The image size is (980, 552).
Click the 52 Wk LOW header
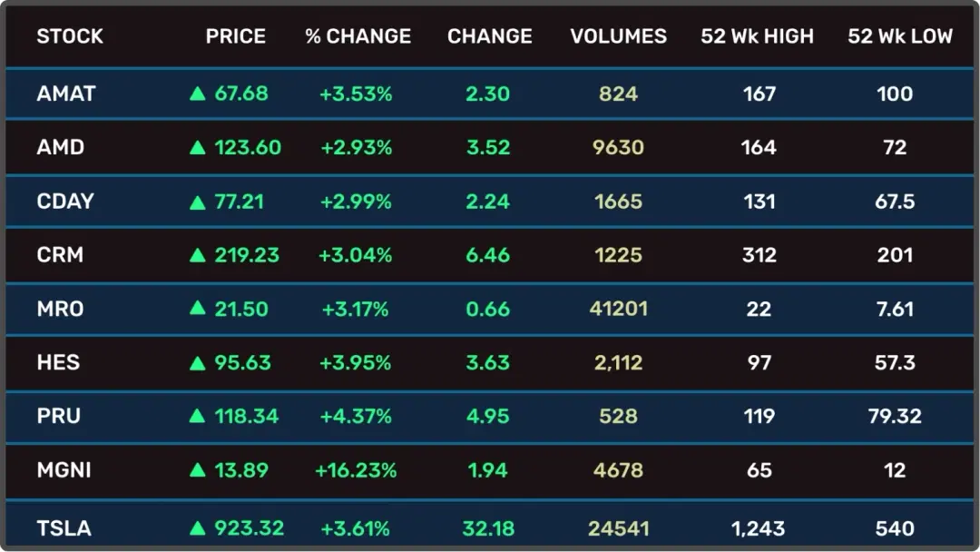(900, 36)
